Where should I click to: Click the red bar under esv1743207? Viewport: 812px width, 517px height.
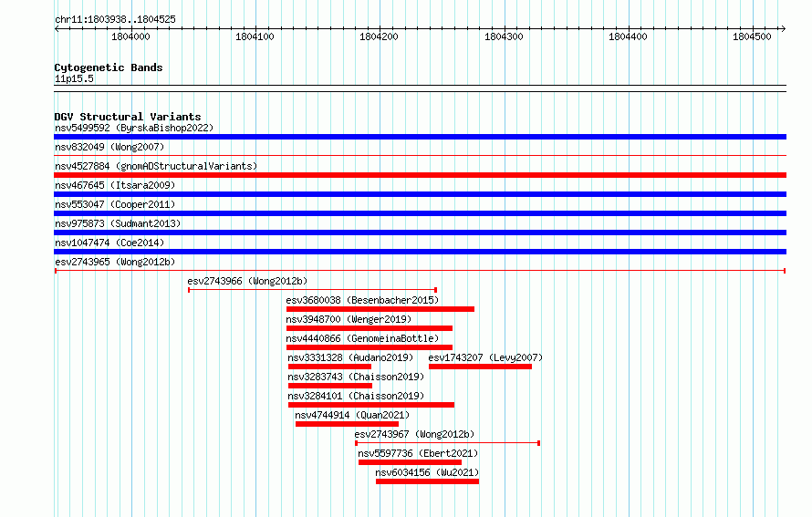click(x=480, y=367)
